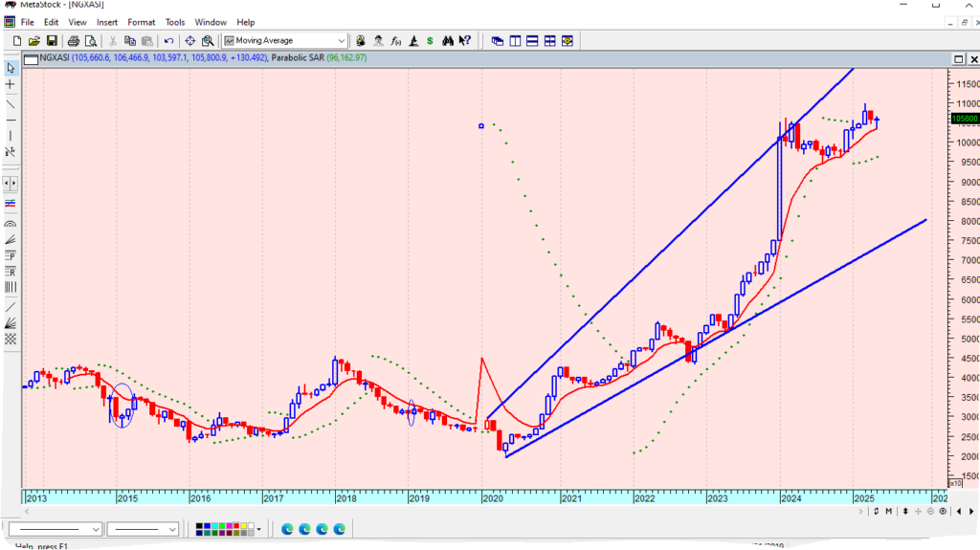Image resolution: width=980 pixels, height=550 pixels.
Task: Click the Print icon in toolbar
Action: (x=74, y=41)
